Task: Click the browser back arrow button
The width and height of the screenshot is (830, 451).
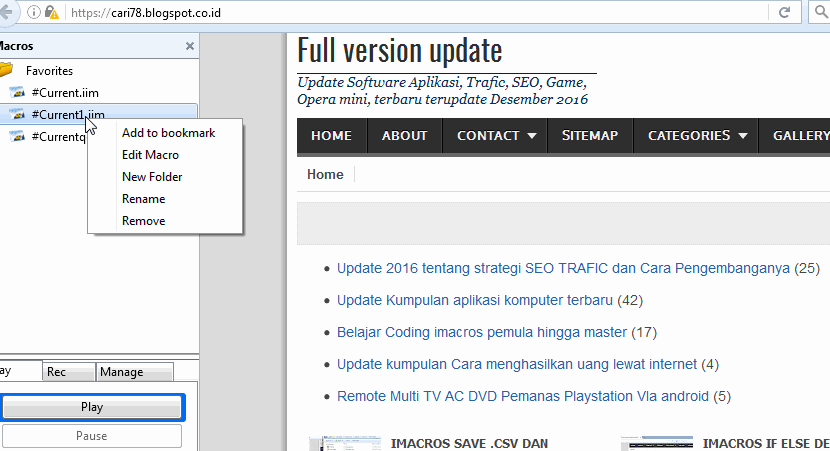Action: point(8,13)
